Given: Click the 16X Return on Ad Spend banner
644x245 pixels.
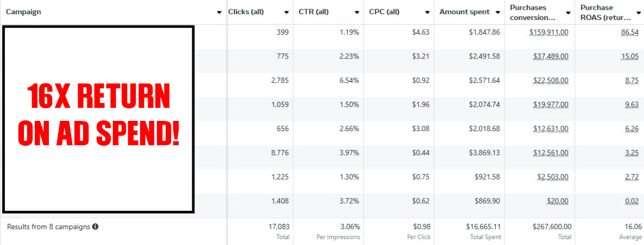Looking at the screenshot, I should click(99, 119).
